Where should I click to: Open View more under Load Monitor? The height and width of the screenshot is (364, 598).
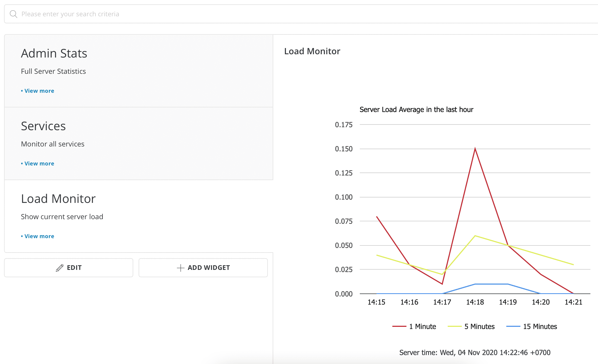click(39, 236)
